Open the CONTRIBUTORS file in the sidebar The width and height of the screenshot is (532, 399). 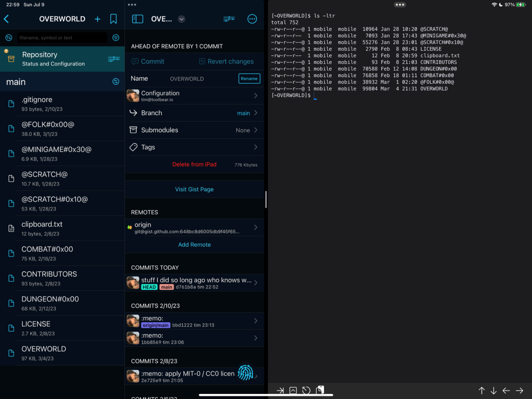click(62, 278)
